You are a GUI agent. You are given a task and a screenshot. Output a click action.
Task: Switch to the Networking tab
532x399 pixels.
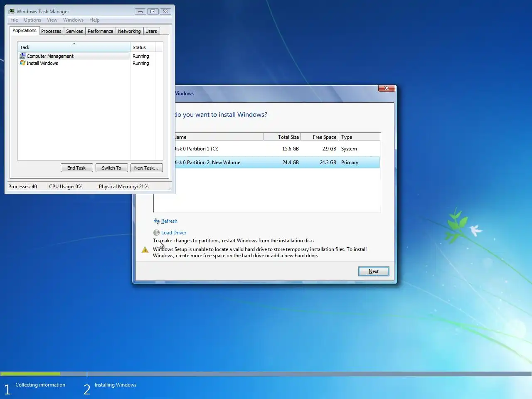coord(129,31)
